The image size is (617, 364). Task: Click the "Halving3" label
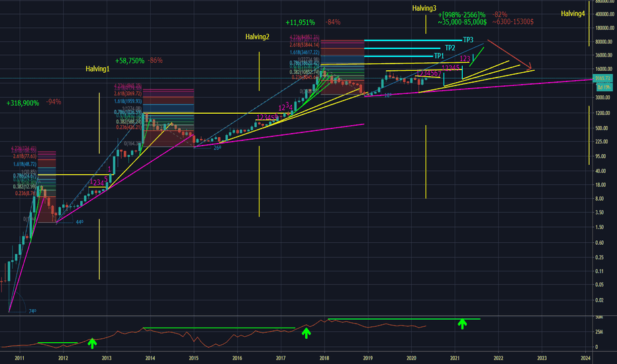pos(424,8)
